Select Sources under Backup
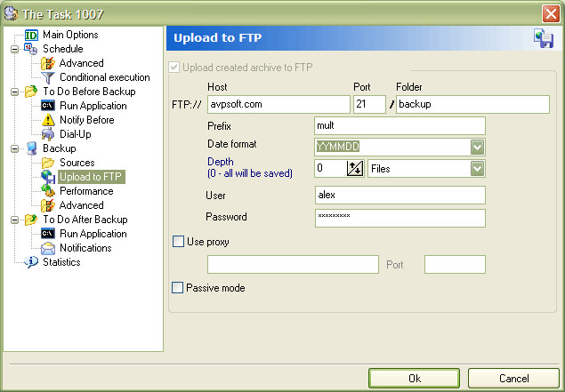This screenshot has height=392, width=565. point(77,163)
